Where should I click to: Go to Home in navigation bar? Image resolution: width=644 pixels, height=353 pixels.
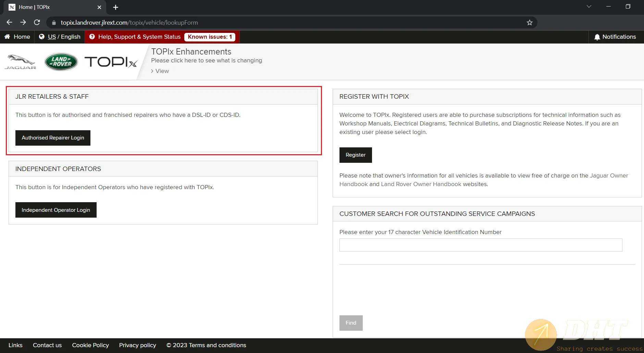[x=17, y=37]
